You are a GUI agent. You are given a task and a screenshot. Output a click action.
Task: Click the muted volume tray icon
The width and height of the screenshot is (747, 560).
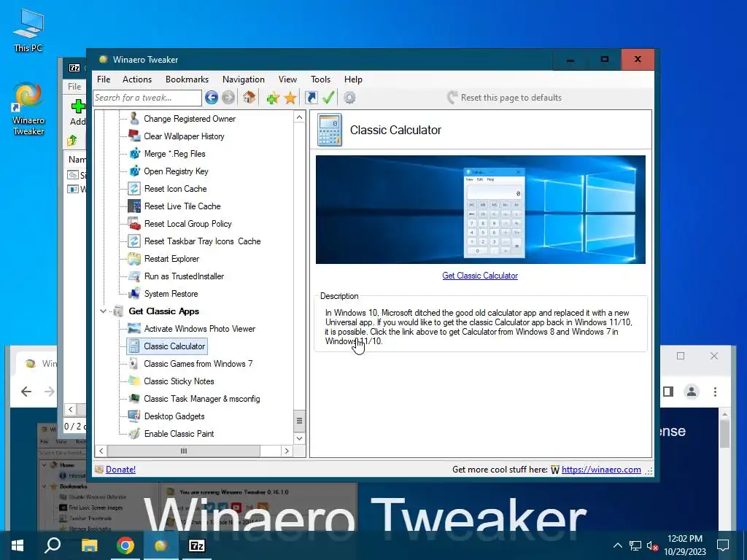point(652,546)
